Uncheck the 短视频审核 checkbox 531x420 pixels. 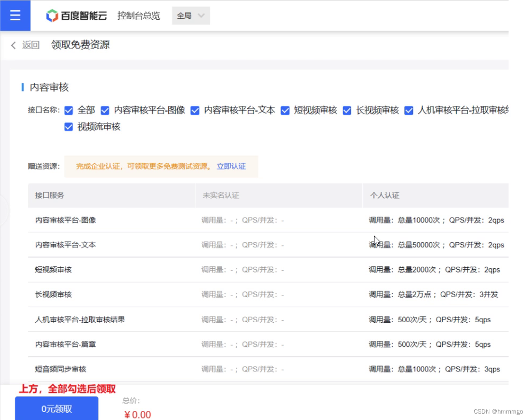pyautogui.click(x=285, y=111)
